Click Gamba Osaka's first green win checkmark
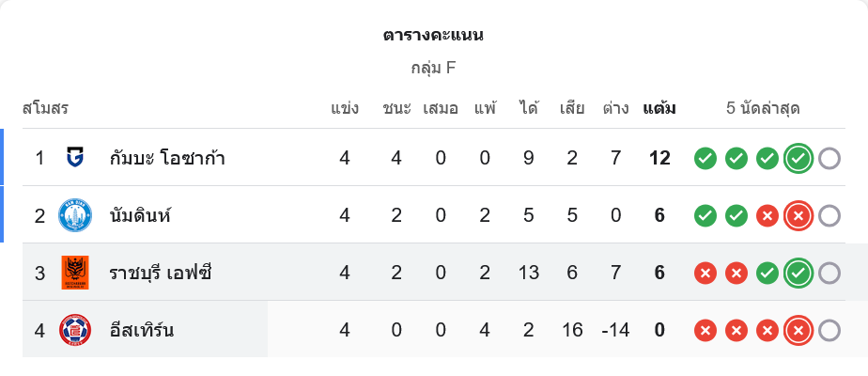The width and height of the screenshot is (868, 376). tap(705, 158)
